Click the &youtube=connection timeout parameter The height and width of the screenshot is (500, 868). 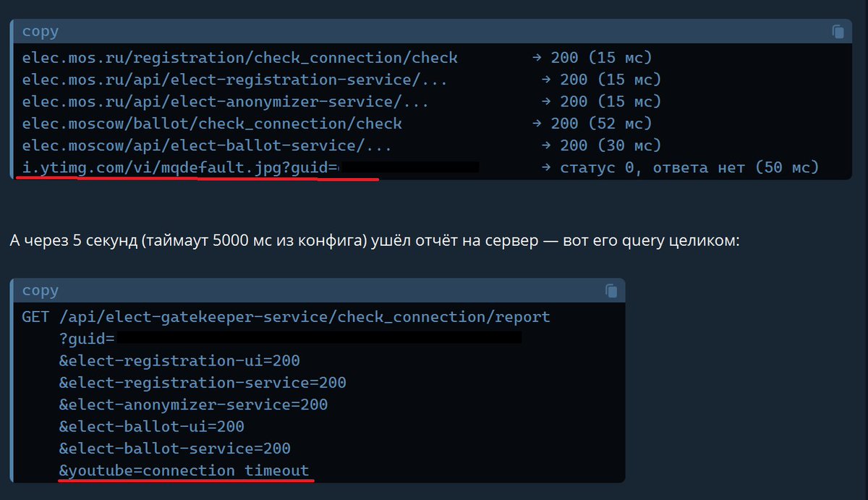(184, 470)
